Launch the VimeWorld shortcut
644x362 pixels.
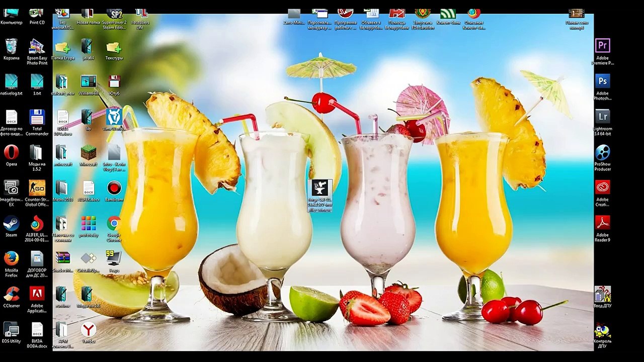point(114,120)
